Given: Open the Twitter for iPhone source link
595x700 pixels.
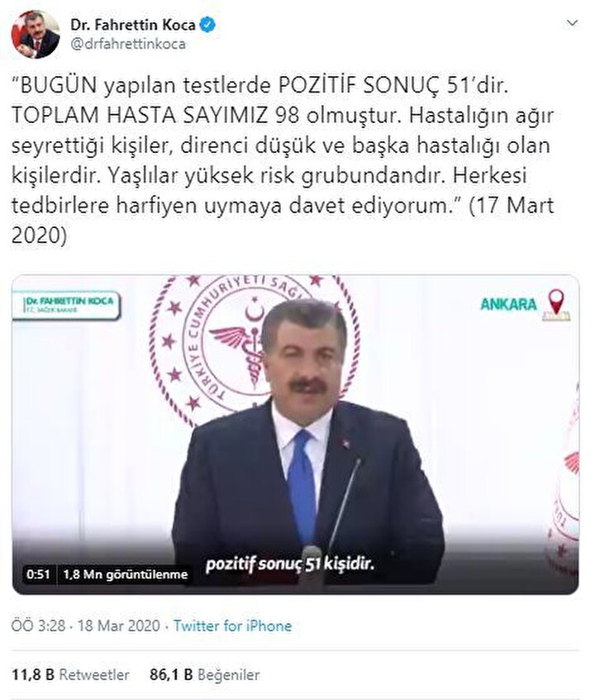Looking at the screenshot, I should 232,626.
